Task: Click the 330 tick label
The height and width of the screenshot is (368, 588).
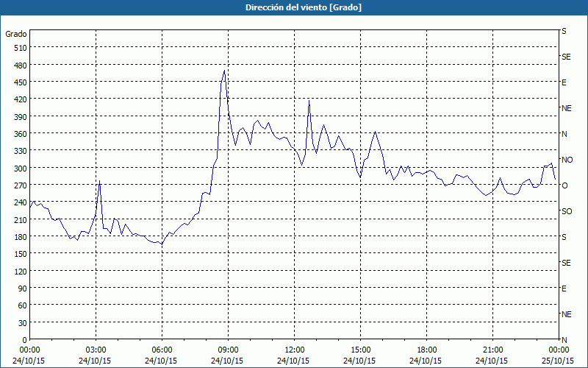Action: point(21,151)
